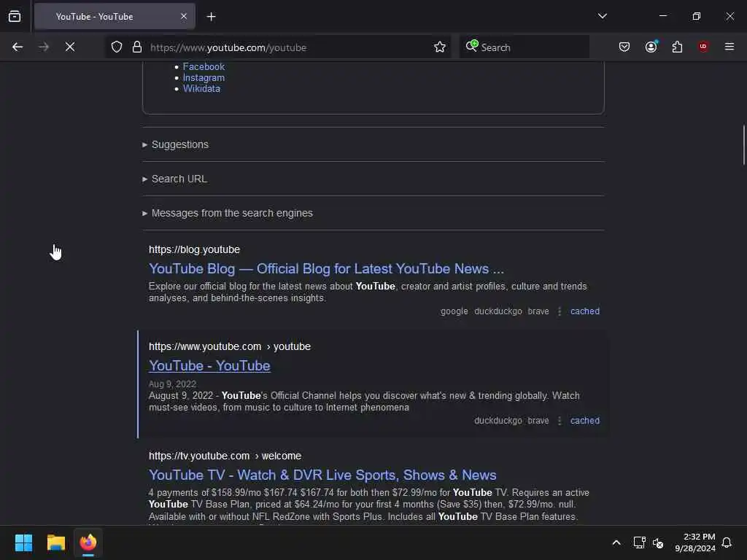The width and height of the screenshot is (747, 560).
Task: Open the list all tabs dropdown arrow
Action: [602, 16]
